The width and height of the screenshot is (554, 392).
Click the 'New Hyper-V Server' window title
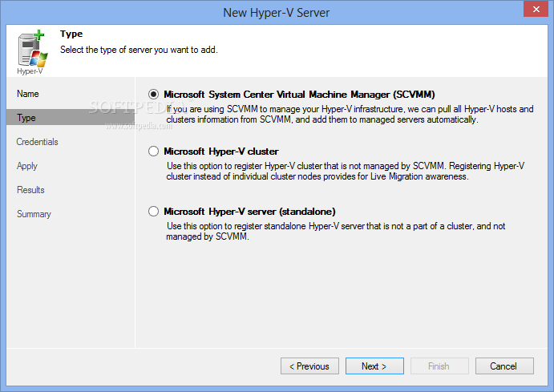277,13
